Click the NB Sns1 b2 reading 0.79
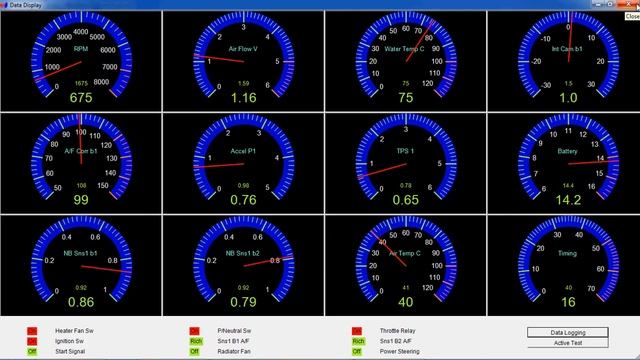This screenshot has height=360, width=640. pyautogui.click(x=243, y=302)
